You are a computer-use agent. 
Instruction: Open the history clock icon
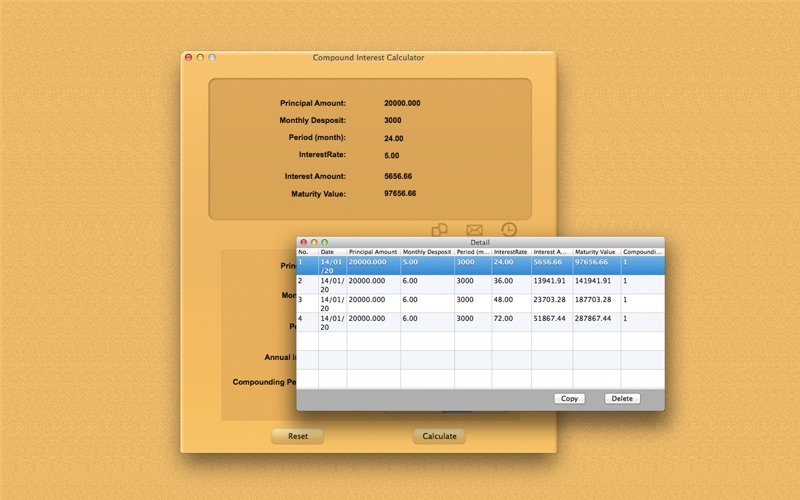pyautogui.click(x=509, y=230)
